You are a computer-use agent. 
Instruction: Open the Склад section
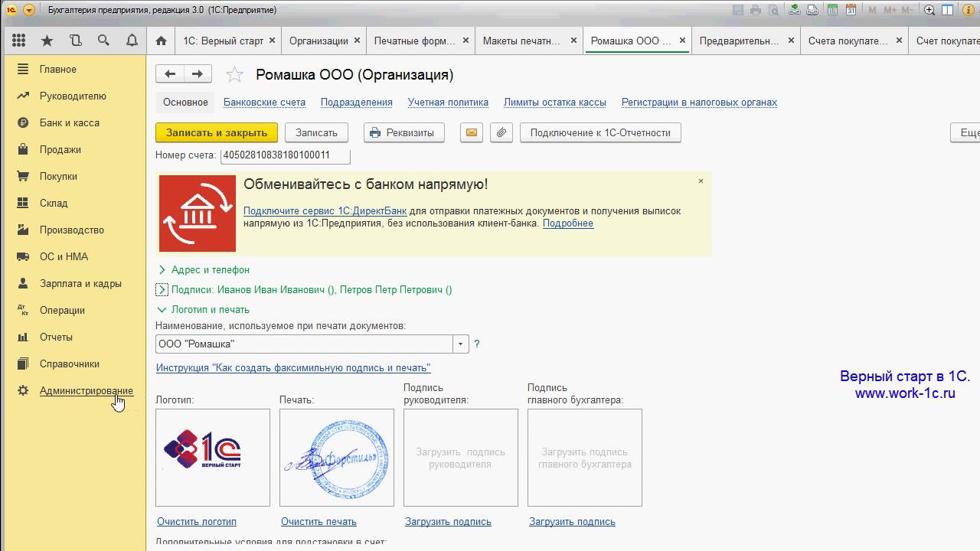coord(54,203)
